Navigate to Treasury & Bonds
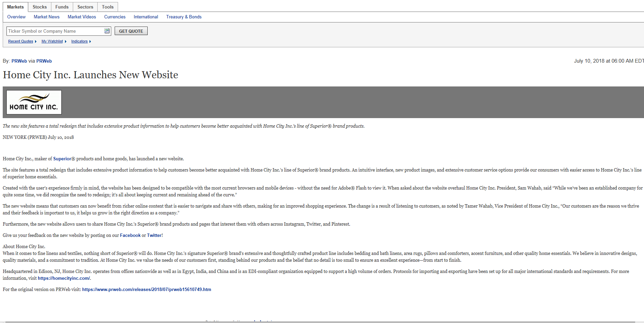 coord(184,17)
